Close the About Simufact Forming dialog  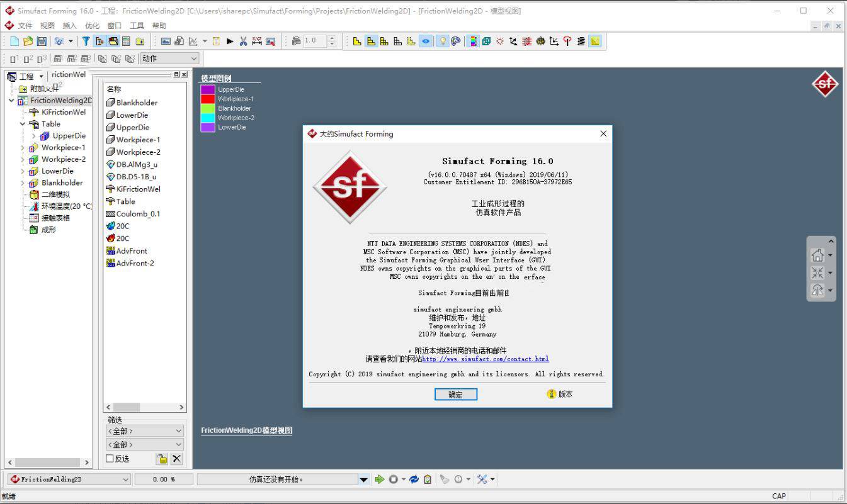tap(603, 133)
